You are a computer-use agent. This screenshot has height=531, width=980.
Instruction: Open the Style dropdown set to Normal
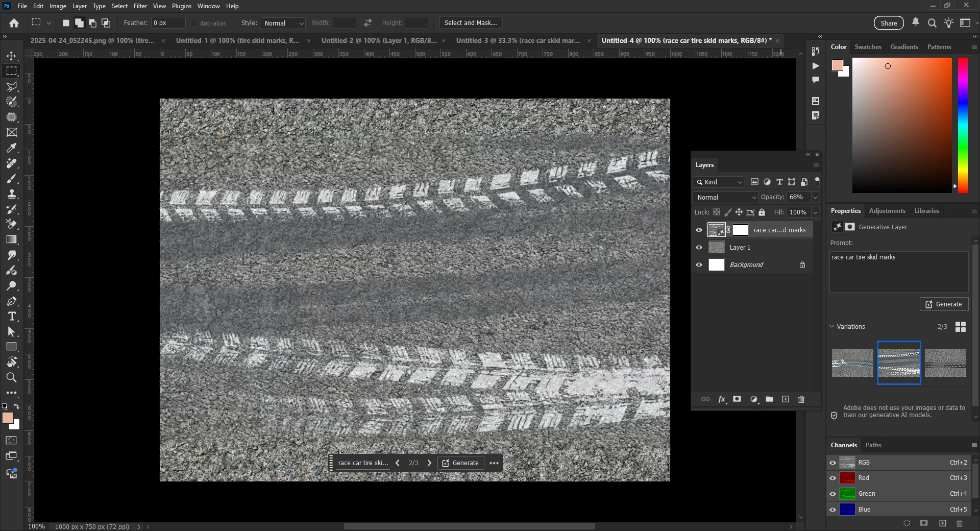tap(283, 23)
